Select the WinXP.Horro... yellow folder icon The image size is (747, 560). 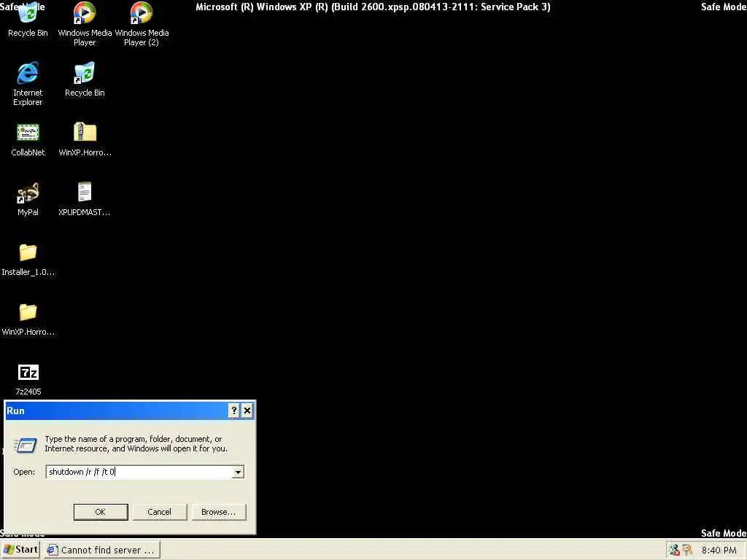tap(28, 312)
